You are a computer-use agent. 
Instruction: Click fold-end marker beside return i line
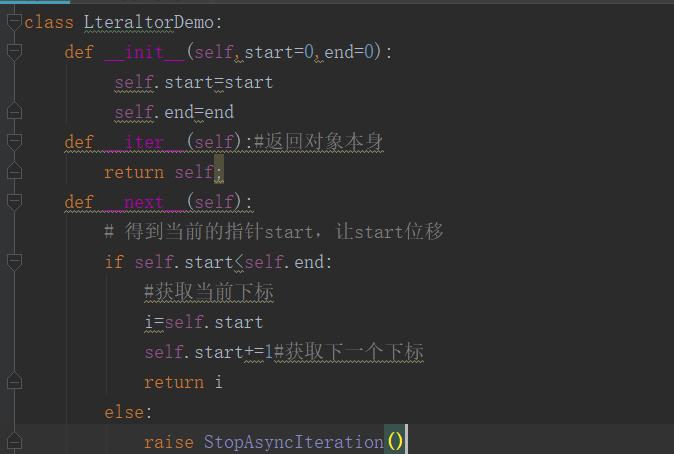coord(13,382)
